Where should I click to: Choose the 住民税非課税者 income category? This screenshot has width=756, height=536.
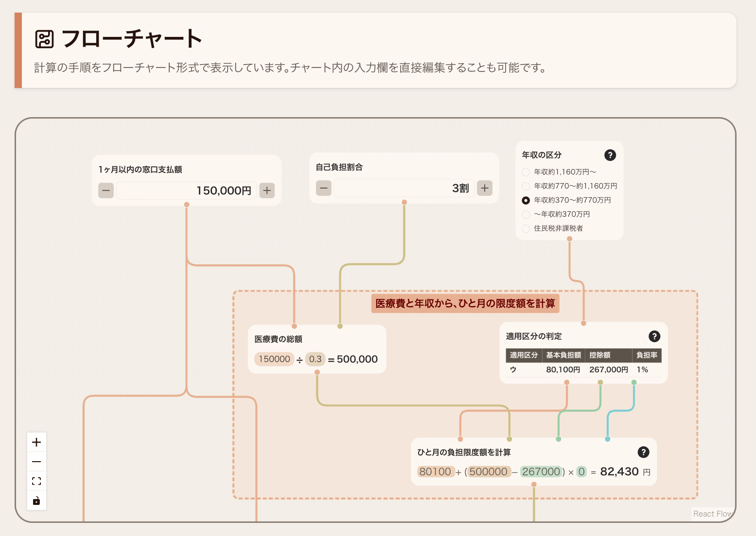(x=526, y=228)
